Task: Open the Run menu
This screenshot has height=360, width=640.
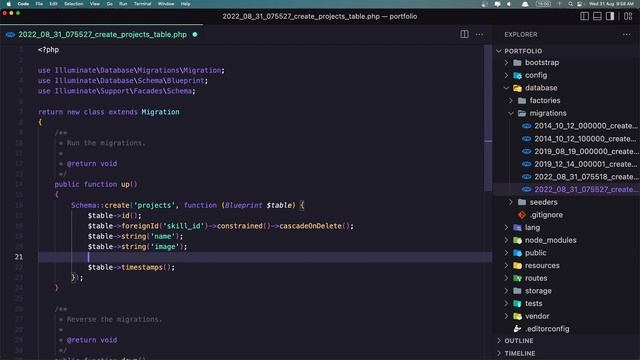Action: (123, 4)
